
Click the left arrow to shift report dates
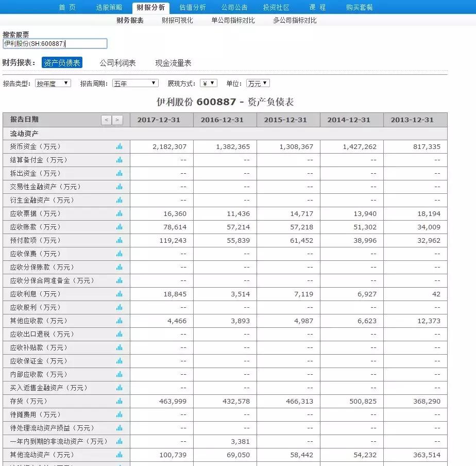tap(106, 120)
